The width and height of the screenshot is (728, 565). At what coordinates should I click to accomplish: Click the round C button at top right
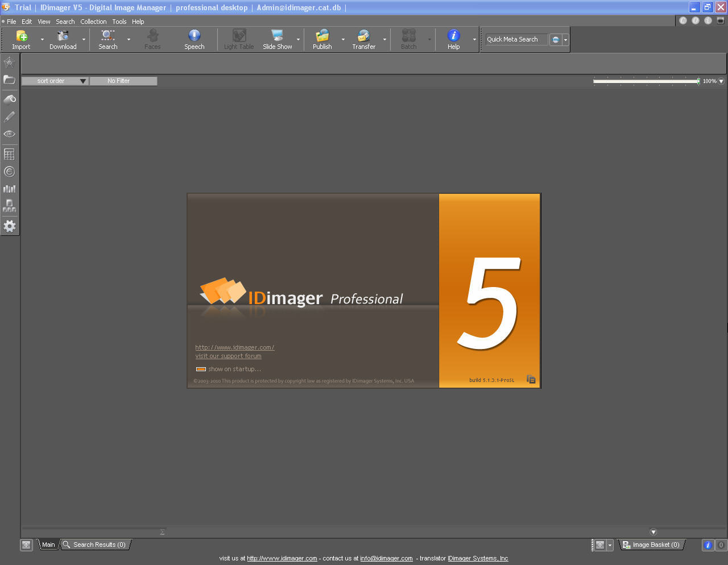(683, 20)
